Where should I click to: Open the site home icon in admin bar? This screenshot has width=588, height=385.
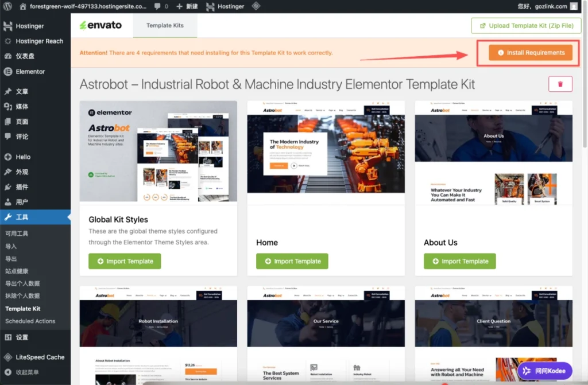(x=23, y=6)
